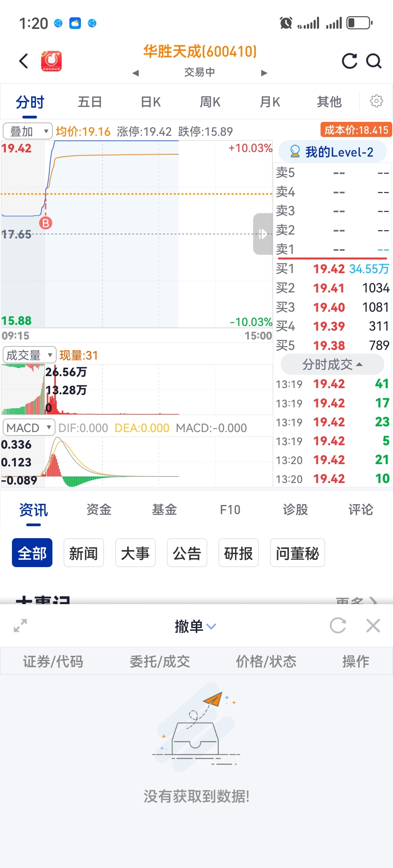393x868 pixels.
Task: Filter news by 新闻
Action: tap(84, 553)
